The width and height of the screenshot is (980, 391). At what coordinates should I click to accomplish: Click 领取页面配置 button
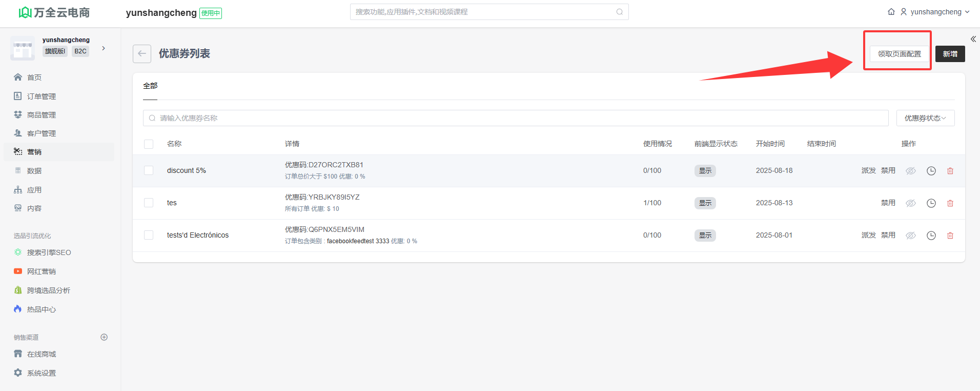(899, 54)
